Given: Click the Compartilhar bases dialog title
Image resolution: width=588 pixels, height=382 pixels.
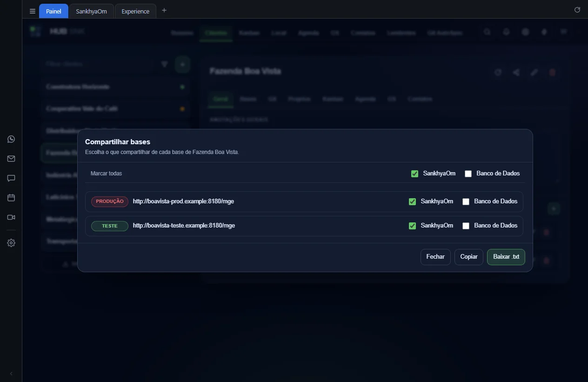Looking at the screenshot, I should 118,142.
